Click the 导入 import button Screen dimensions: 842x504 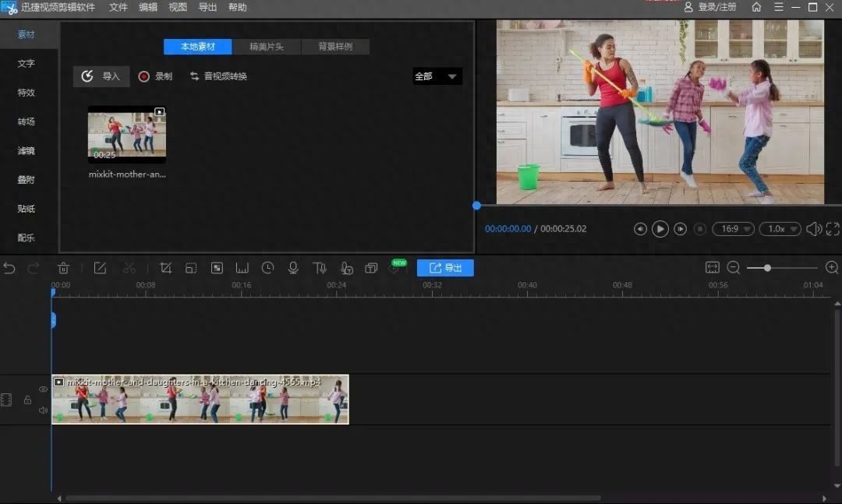click(101, 76)
